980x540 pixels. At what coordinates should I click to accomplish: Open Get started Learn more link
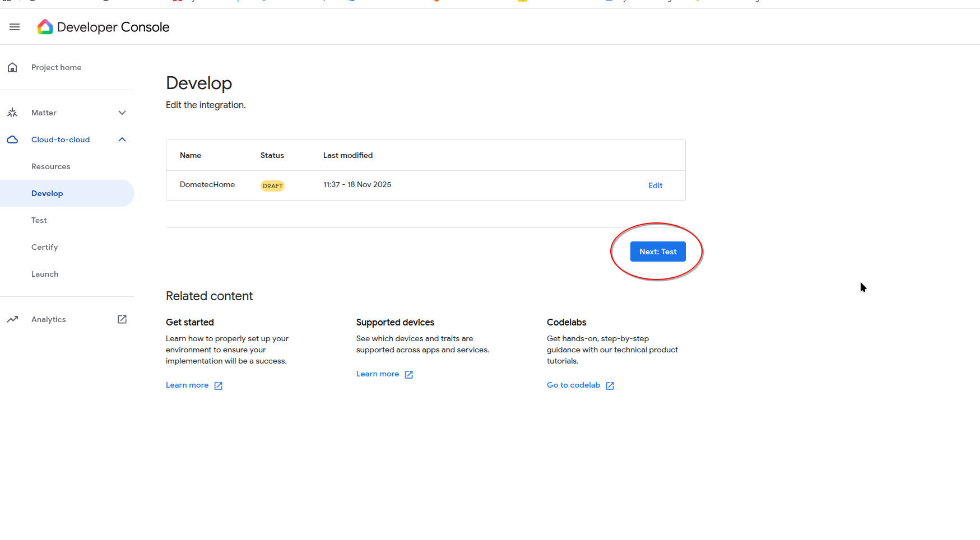(x=187, y=385)
